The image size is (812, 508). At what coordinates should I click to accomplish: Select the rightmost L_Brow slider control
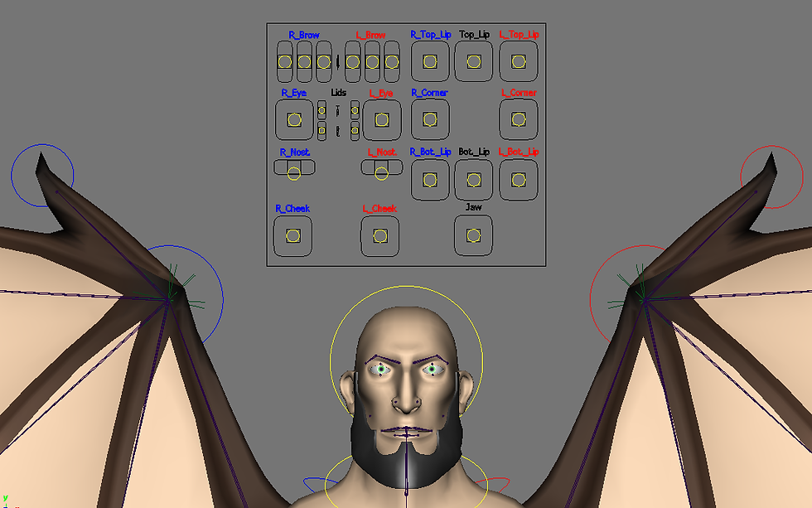(392, 62)
